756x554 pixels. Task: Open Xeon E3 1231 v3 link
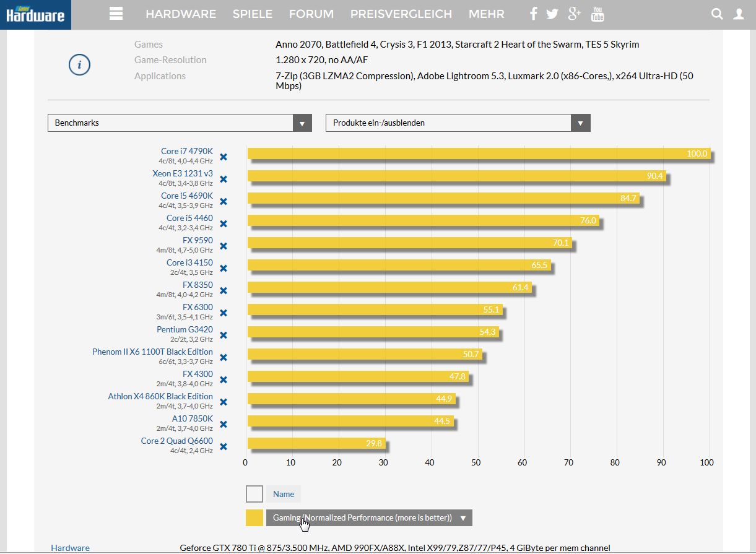pyautogui.click(x=183, y=173)
